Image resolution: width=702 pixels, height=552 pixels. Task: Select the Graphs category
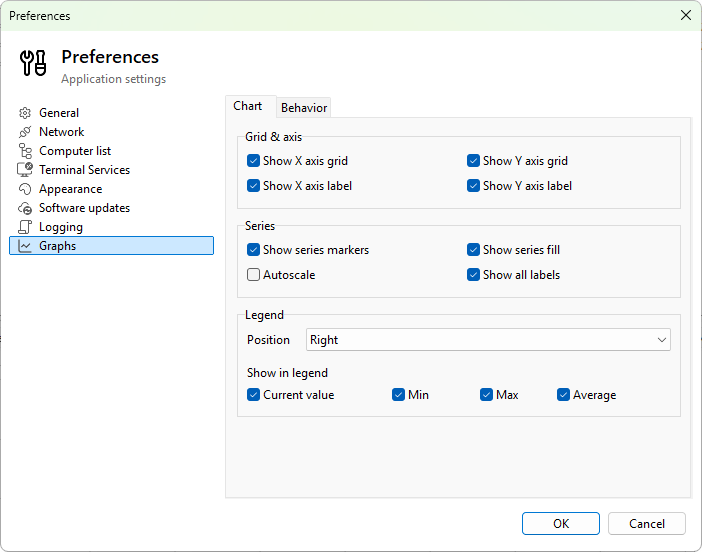click(111, 246)
